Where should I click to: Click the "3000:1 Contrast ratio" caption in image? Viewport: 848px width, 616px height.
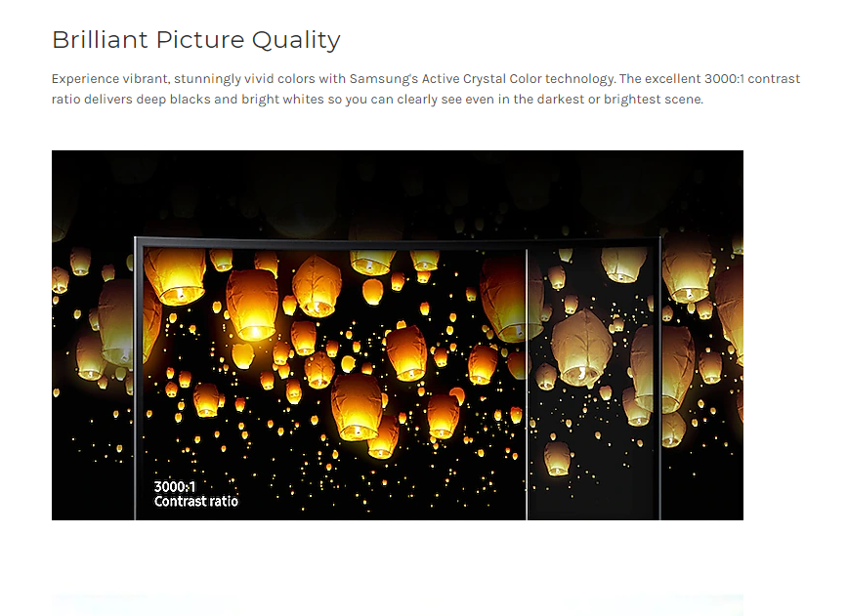pyautogui.click(x=195, y=494)
